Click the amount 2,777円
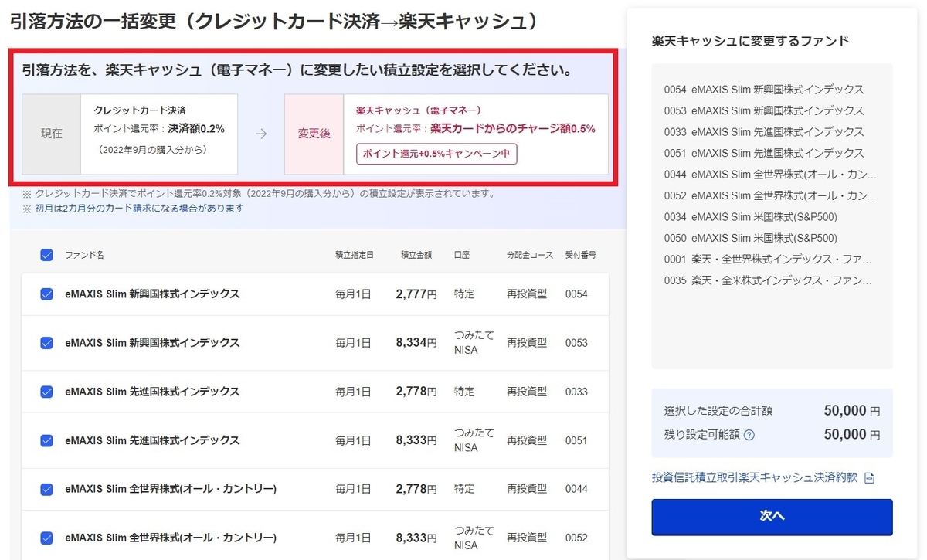 (416, 294)
